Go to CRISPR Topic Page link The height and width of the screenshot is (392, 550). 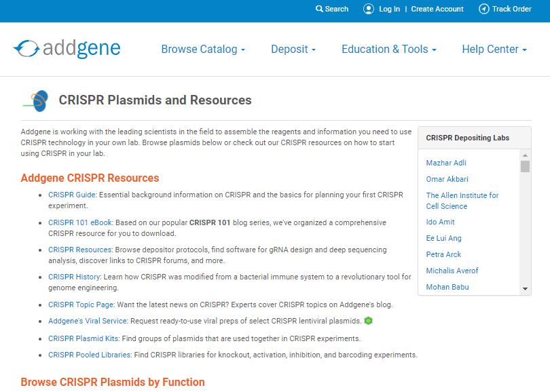[x=81, y=305]
